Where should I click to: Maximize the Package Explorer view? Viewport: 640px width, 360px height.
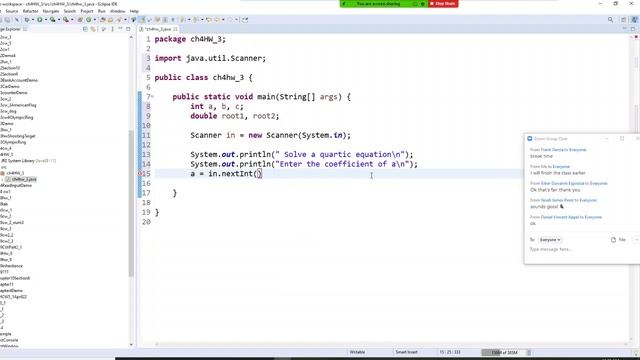(x=128, y=29)
